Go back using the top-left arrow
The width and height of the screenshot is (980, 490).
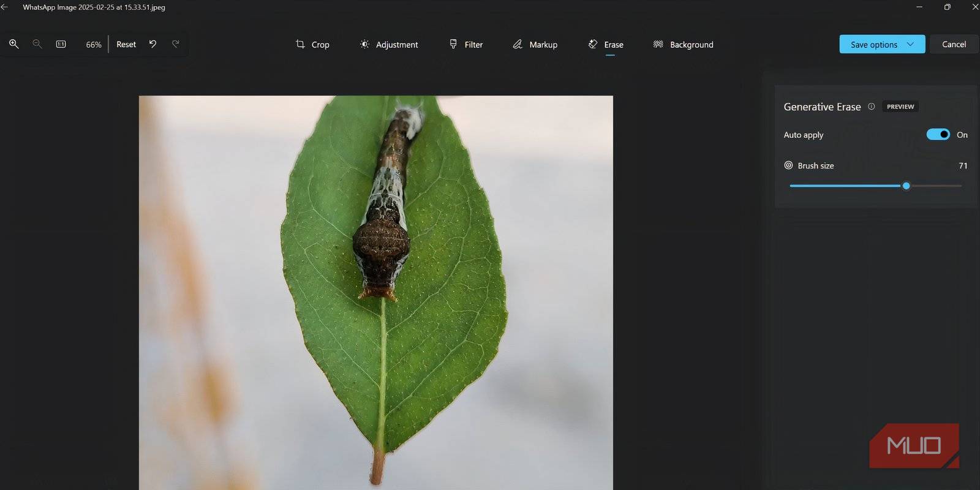point(5,7)
